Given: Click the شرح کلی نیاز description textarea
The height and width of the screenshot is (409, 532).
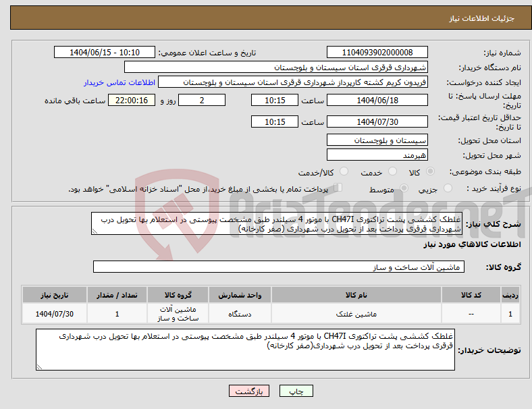Looking at the screenshot, I should coord(277,224).
